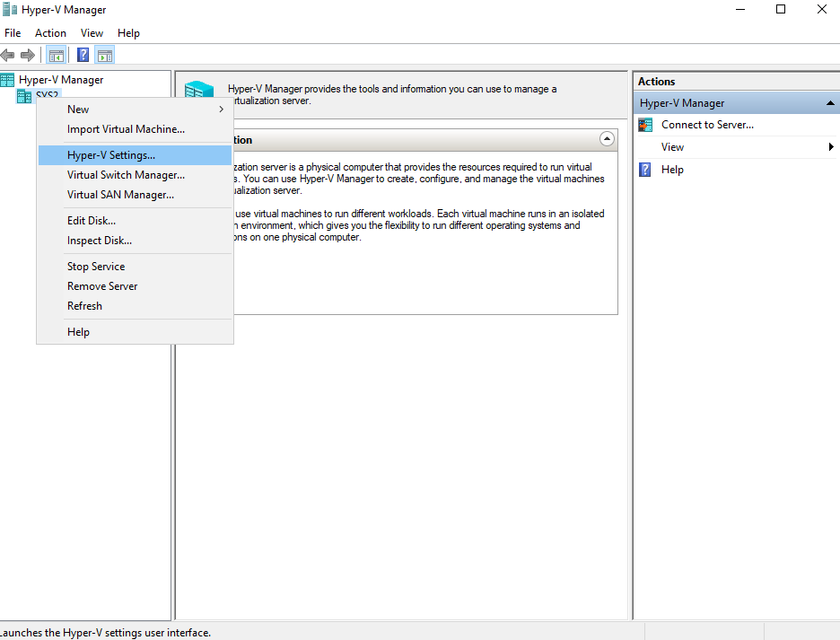Select Stop Service
Viewport: 840px width, 640px height.
135,267
